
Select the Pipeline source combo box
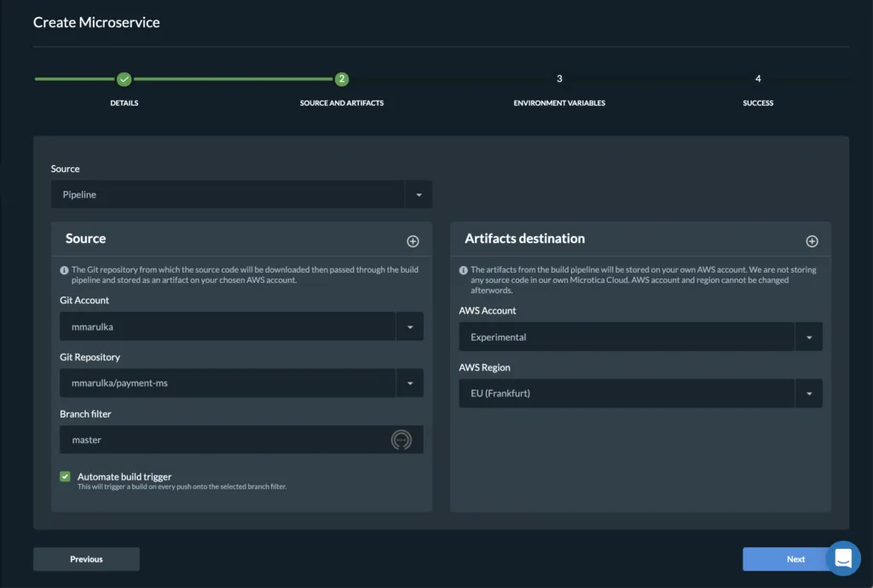pos(241,194)
